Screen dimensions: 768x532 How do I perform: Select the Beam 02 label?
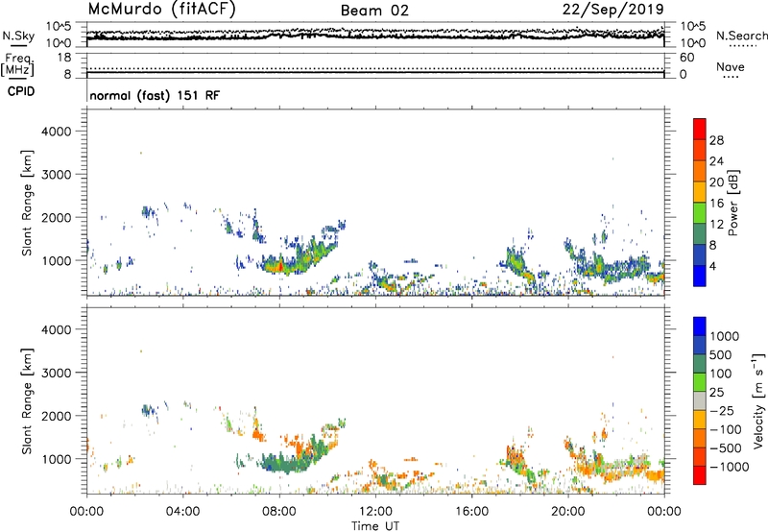point(374,11)
